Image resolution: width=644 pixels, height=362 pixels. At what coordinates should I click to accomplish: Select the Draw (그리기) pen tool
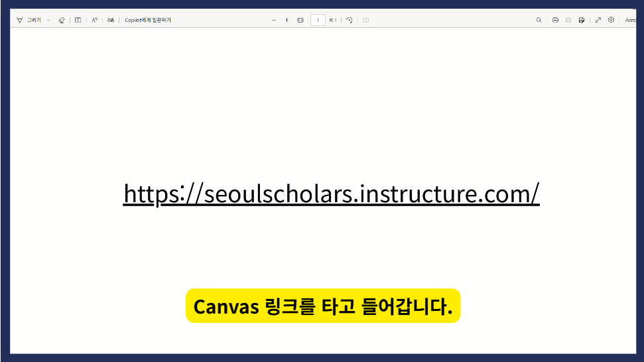coord(20,21)
